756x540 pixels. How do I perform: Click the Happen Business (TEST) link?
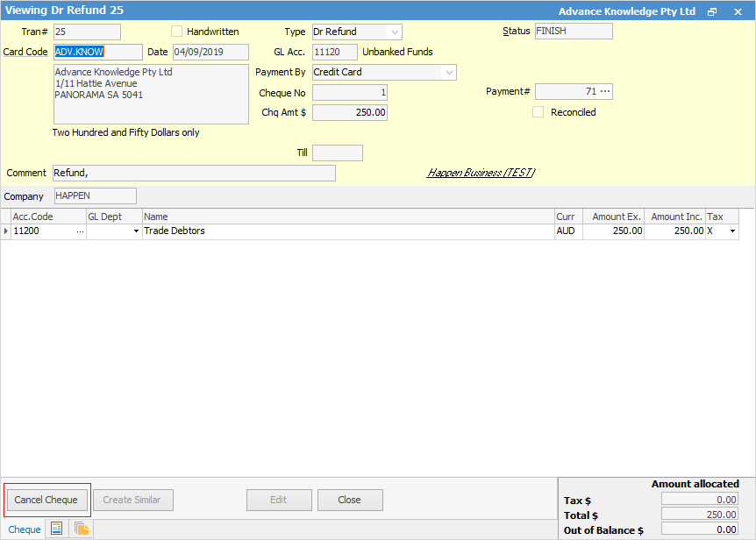tap(481, 173)
